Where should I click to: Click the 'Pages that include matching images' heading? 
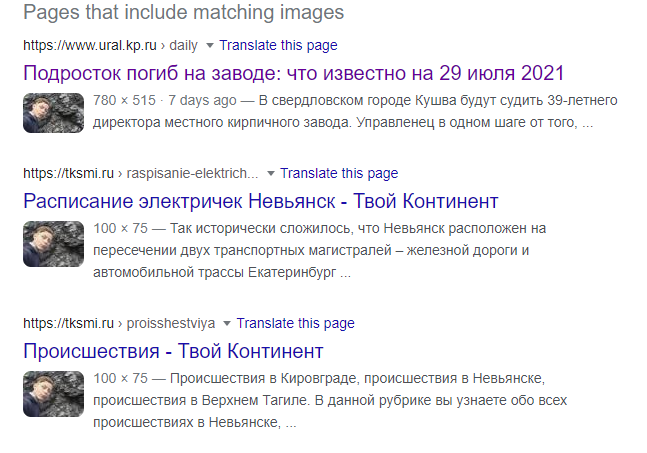click(183, 13)
